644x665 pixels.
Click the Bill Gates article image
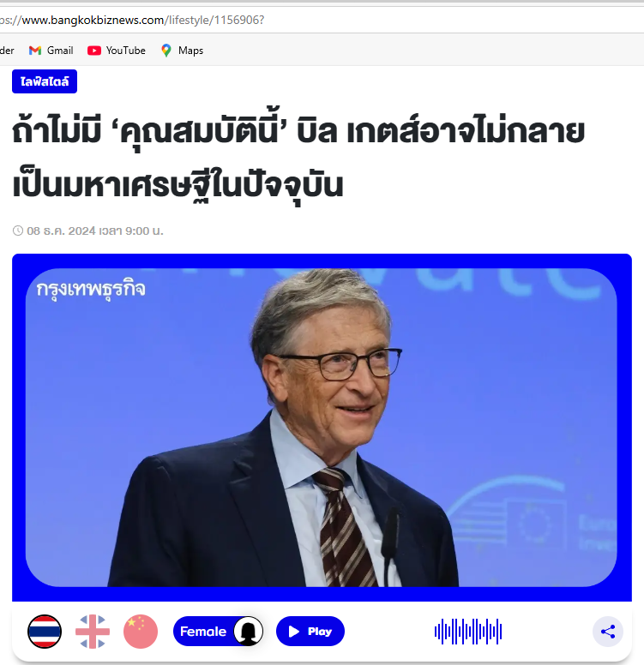pos(322,428)
